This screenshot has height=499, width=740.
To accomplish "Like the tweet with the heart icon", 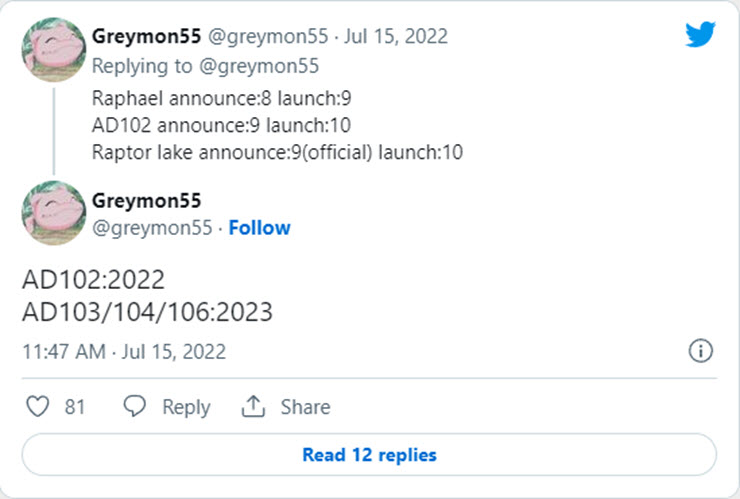I will (37, 407).
